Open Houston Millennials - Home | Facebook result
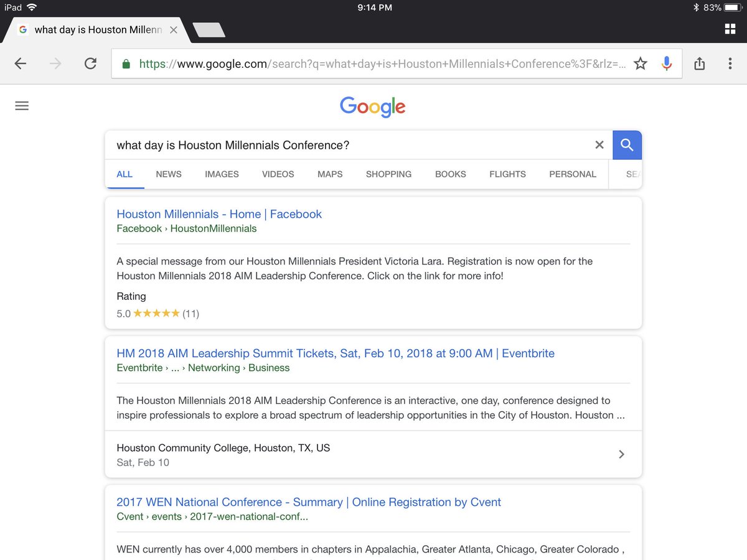The image size is (747, 560). 219,214
